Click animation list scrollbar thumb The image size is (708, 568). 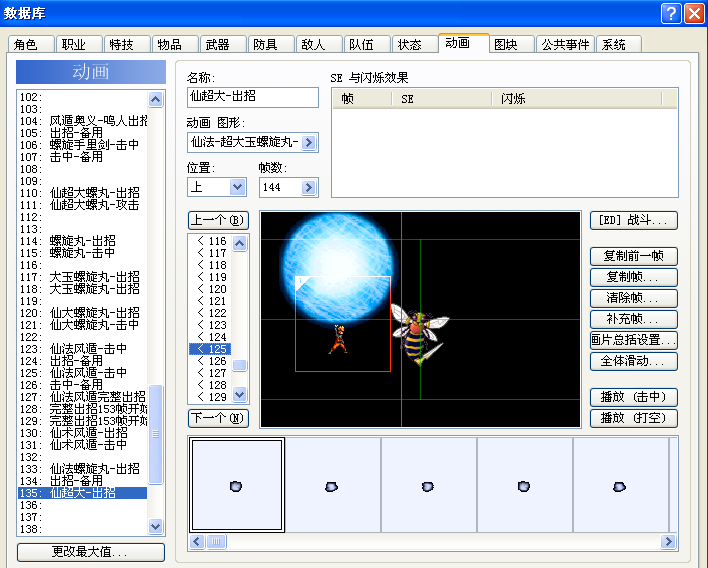coord(156,434)
